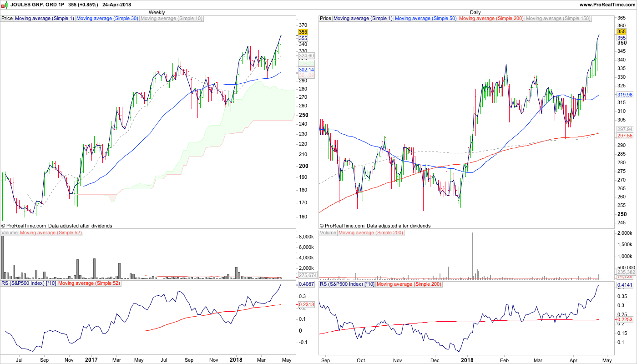
Task: Open 'Moving average (Simple 1)' label in Weekly chart
Action: [x=45, y=19]
